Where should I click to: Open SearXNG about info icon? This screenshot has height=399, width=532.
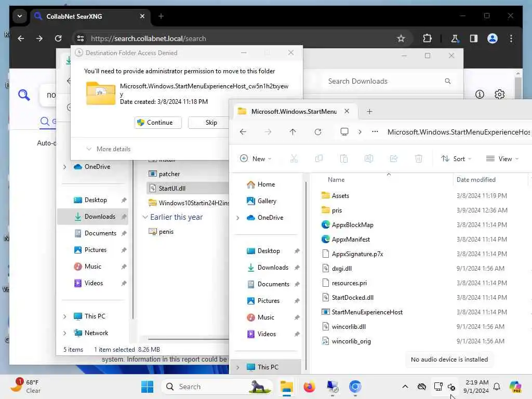pyautogui.click(x=480, y=95)
